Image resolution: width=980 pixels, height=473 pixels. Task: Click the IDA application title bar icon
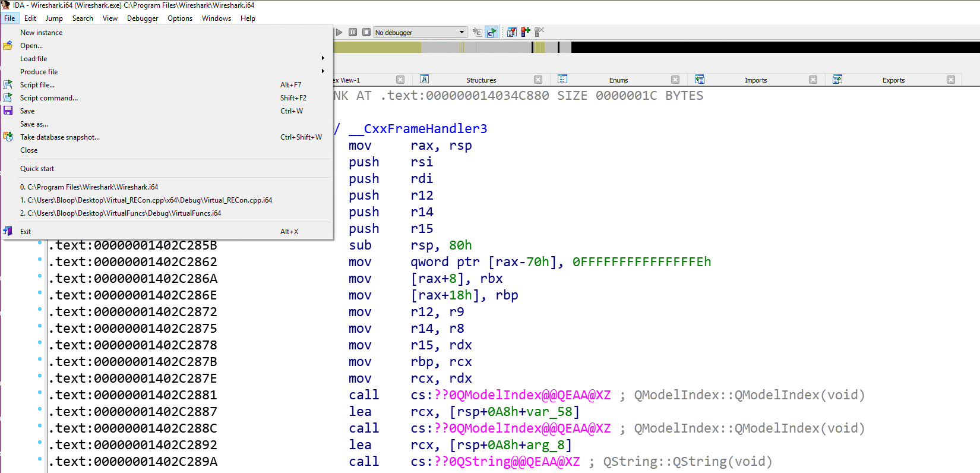pos(5,5)
